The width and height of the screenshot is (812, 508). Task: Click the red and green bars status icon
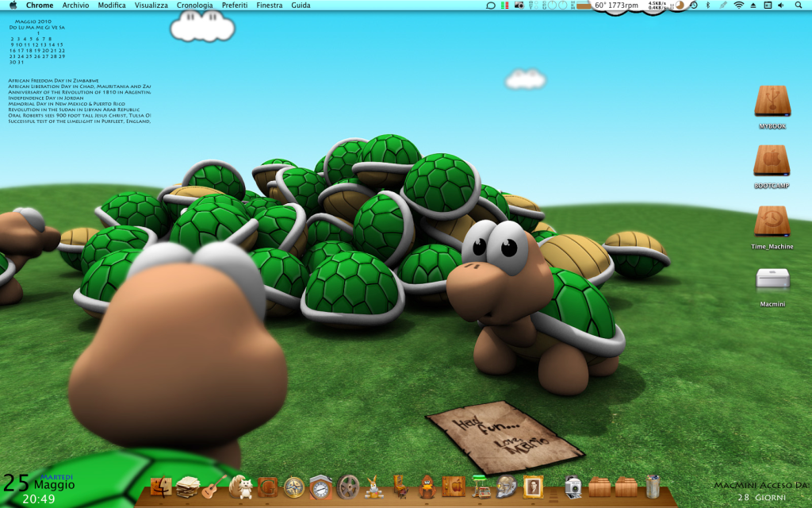(504, 6)
